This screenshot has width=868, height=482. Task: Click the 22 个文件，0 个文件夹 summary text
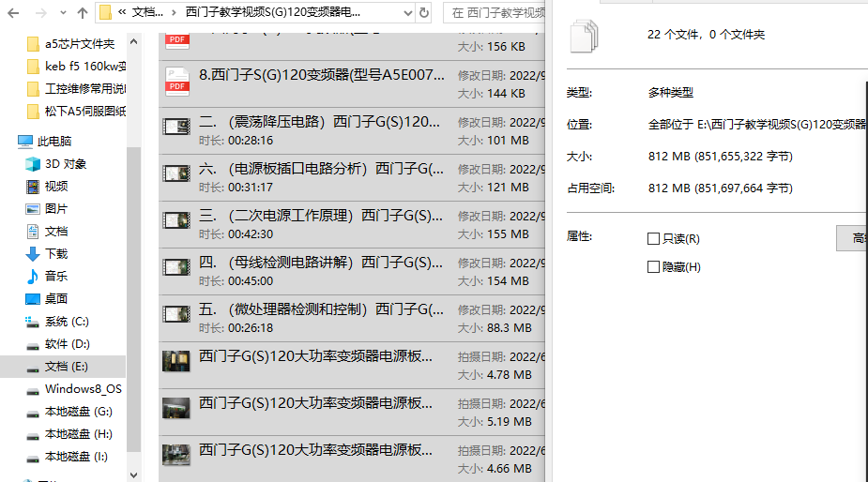click(706, 35)
